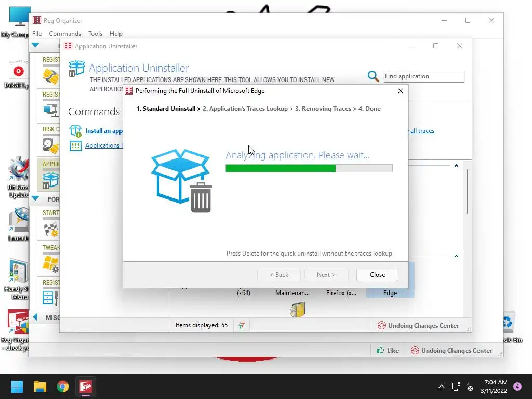Show hidden system tray icons
This screenshot has height=399, width=532.
pos(442,387)
